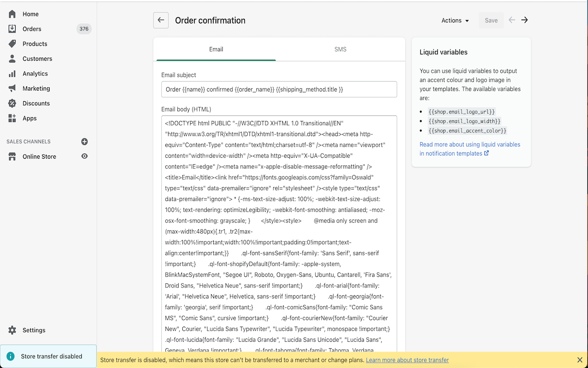Select the {{shop.email_logo_width}} variable
This screenshot has width=588, height=368.
tap(464, 121)
